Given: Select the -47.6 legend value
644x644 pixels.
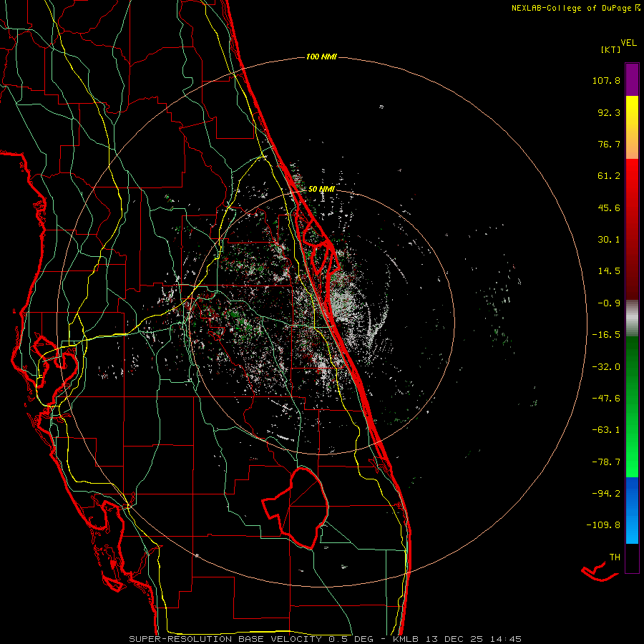Looking at the screenshot, I should [x=606, y=399].
